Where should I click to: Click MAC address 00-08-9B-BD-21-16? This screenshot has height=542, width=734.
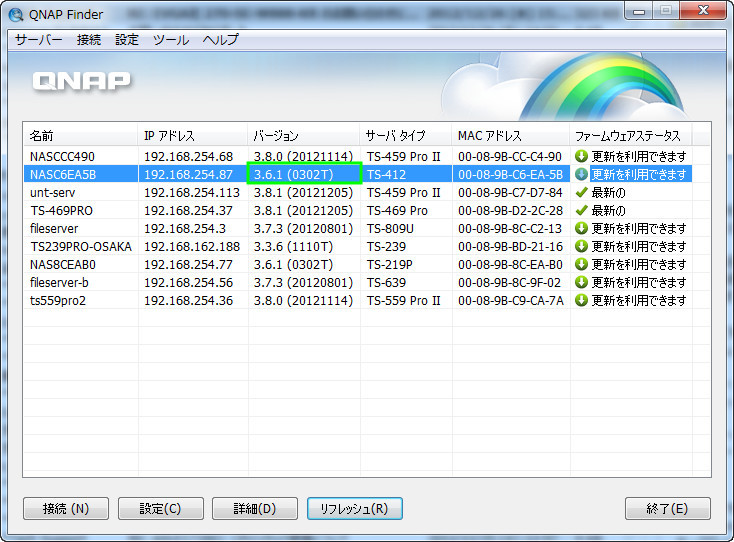point(510,247)
